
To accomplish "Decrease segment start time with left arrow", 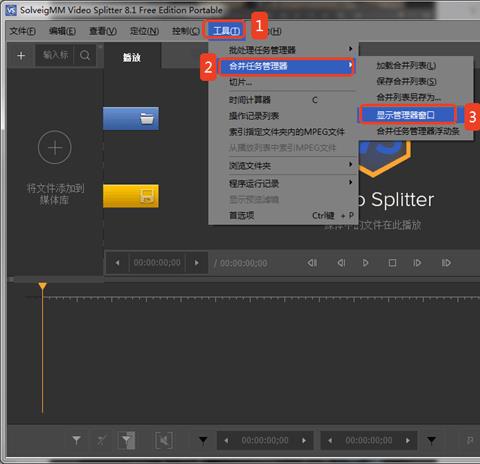I will pyautogui.click(x=226, y=440).
